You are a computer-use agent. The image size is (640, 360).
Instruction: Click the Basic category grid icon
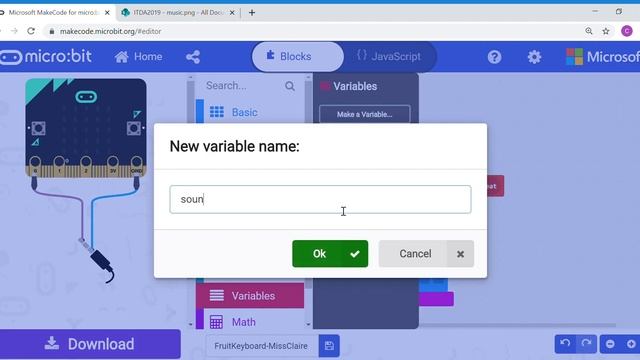[217, 112]
